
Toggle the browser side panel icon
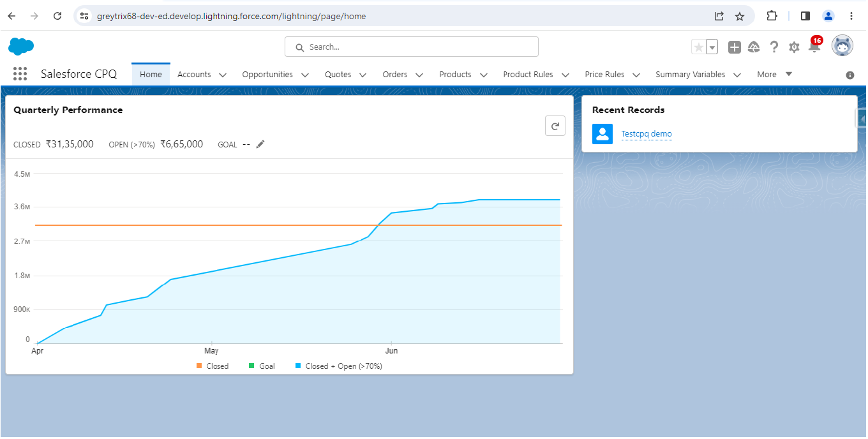[x=805, y=16]
